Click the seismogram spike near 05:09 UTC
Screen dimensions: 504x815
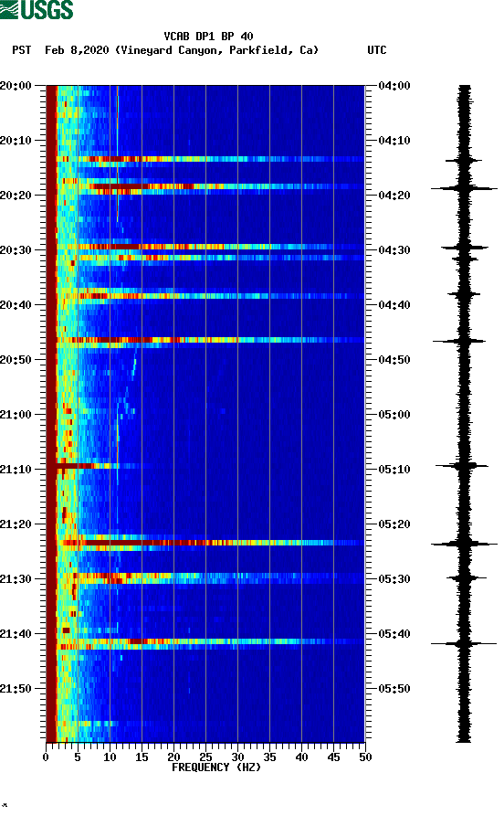click(462, 466)
